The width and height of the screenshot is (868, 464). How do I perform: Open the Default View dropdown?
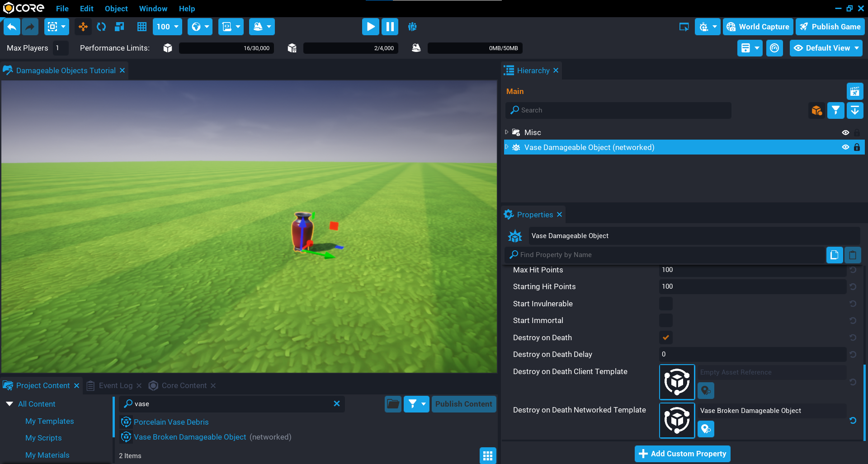[x=826, y=48]
